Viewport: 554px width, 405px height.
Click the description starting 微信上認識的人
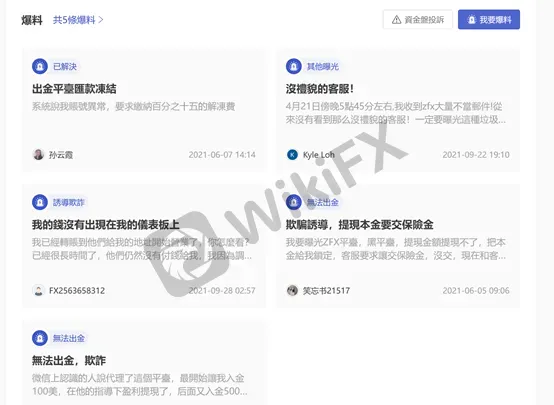(140, 385)
